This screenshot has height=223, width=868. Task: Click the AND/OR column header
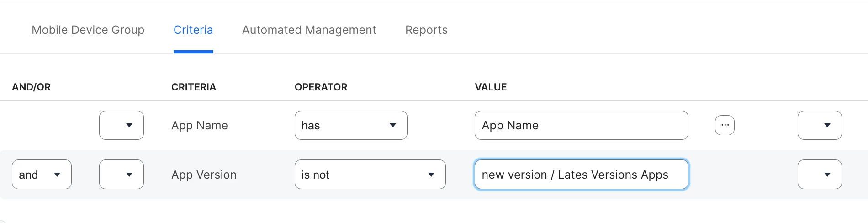(31, 87)
